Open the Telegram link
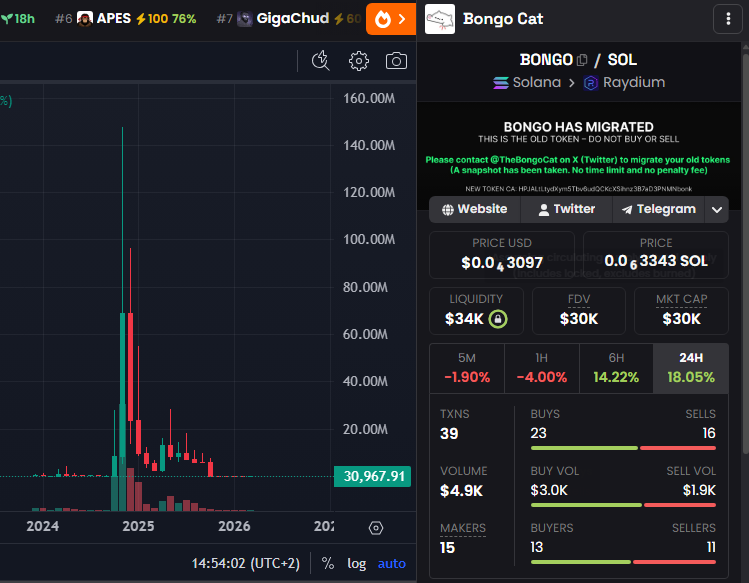The width and height of the screenshot is (749, 583). pyautogui.click(x=659, y=209)
